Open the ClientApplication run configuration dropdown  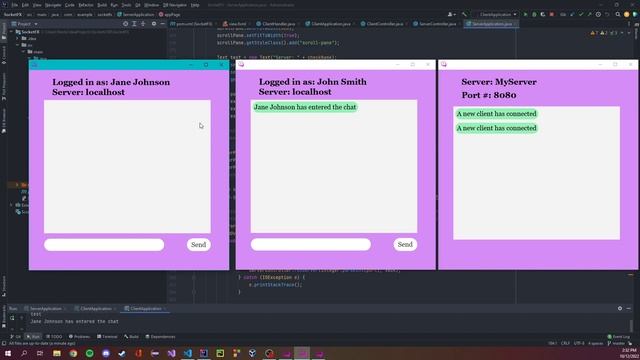pyautogui.click(x=498, y=14)
